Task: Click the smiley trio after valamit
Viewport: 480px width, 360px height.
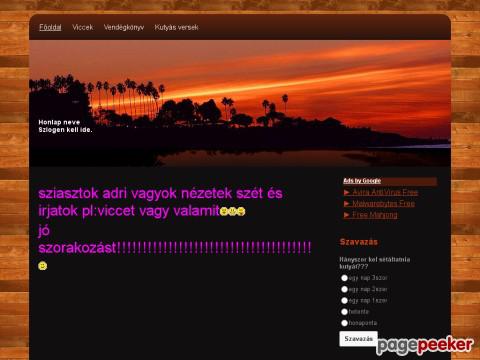Action: pyautogui.click(x=233, y=211)
